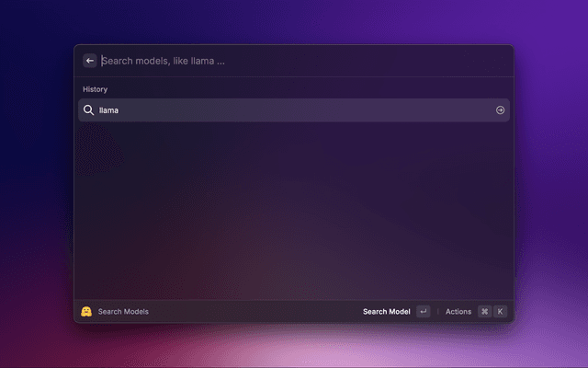
Task: Click the empty results list area
Action: (x=294, y=212)
